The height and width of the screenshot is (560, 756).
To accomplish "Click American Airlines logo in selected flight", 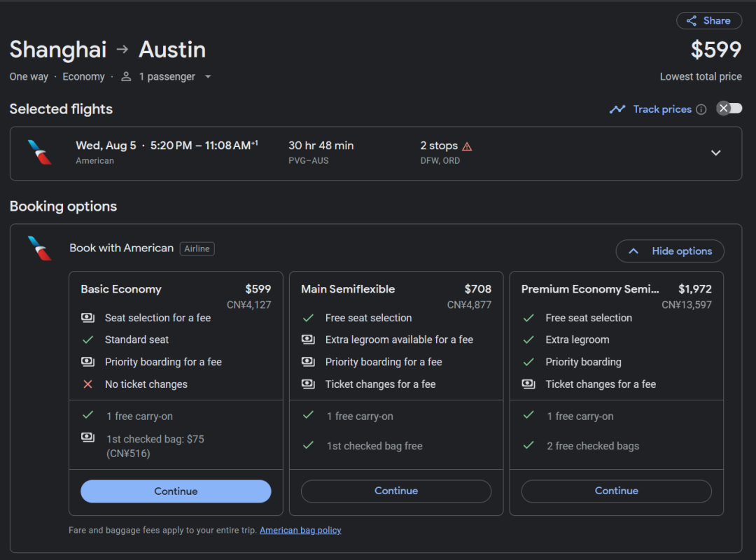I will 40,153.
